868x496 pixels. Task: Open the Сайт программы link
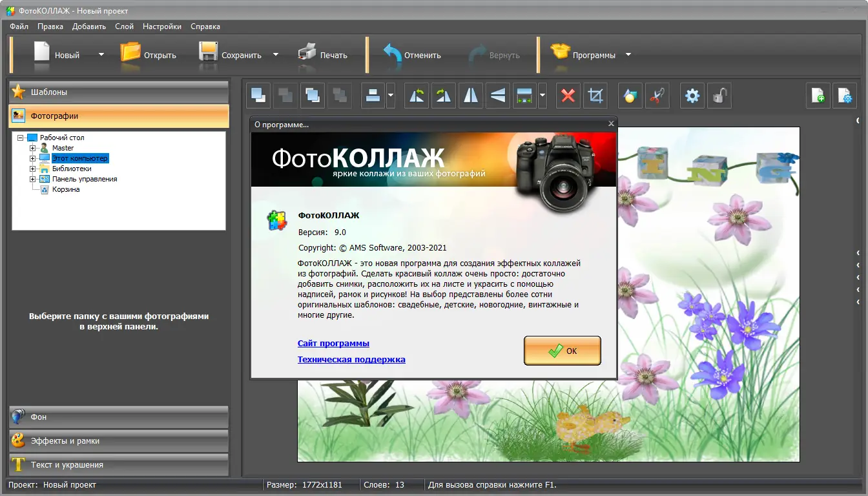click(x=333, y=344)
